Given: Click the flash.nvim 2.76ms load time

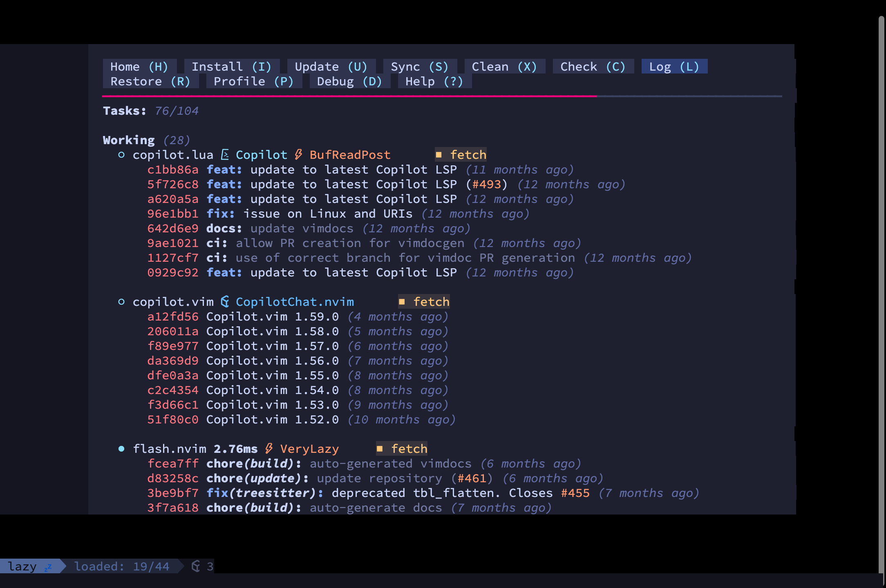Looking at the screenshot, I should point(236,449).
